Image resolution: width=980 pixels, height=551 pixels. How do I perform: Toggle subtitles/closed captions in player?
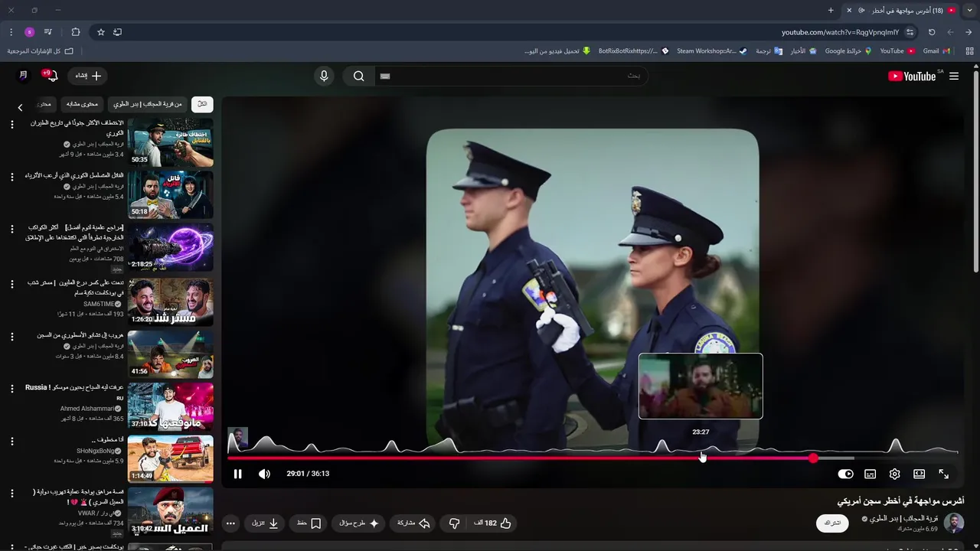[x=870, y=474]
